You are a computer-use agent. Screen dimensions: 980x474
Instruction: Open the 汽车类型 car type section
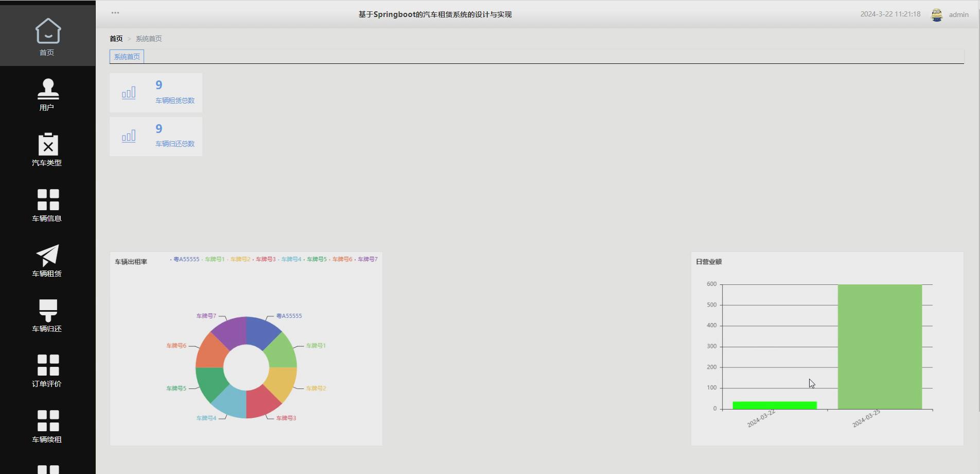pos(47,148)
